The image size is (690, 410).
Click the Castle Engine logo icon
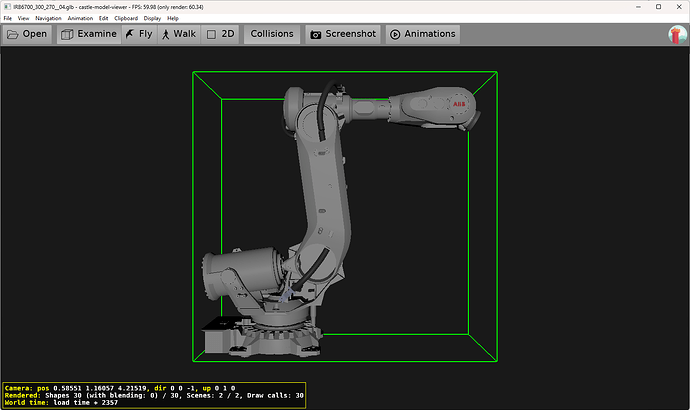click(x=677, y=35)
